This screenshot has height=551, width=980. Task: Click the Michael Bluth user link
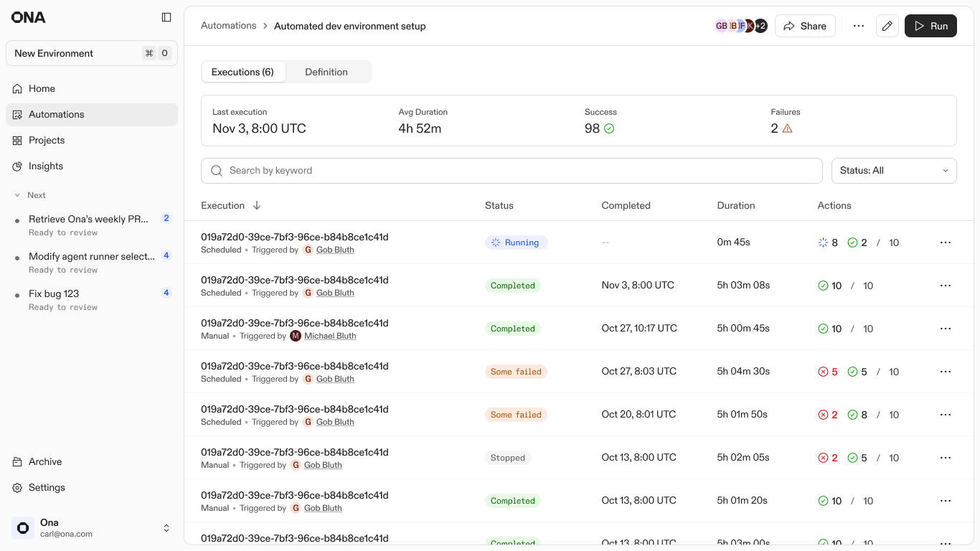330,336
